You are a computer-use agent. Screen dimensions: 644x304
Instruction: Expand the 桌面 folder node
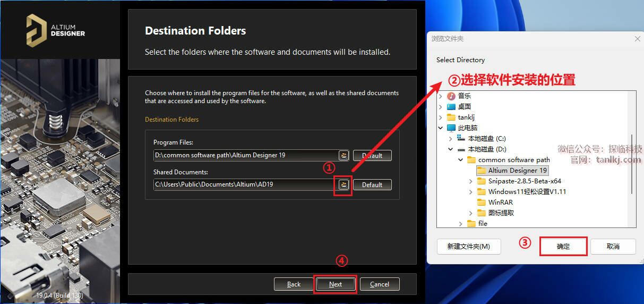click(441, 107)
